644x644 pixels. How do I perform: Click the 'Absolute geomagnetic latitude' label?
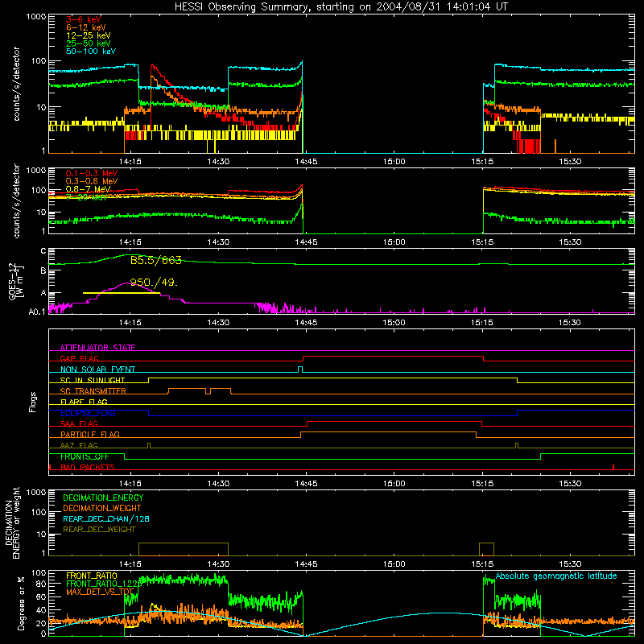pyautogui.click(x=556, y=576)
